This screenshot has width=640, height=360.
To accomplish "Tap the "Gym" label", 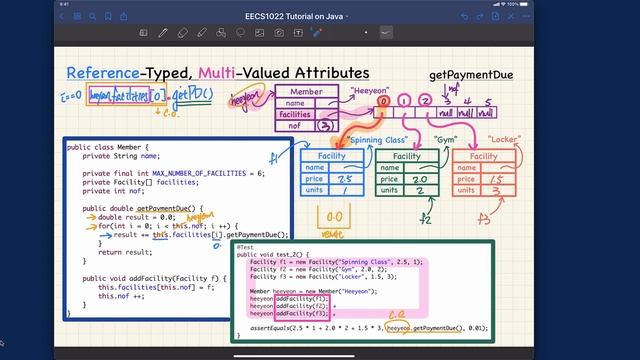I will click(445, 139).
